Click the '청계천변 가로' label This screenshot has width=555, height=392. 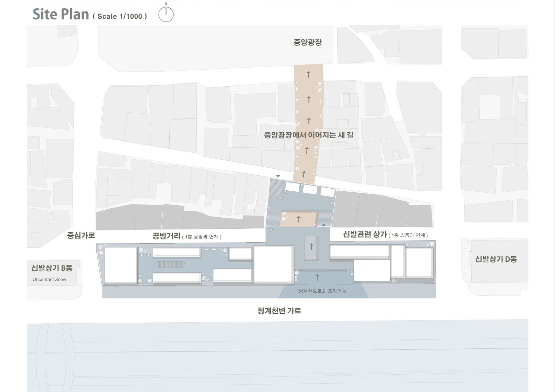click(x=279, y=311)
